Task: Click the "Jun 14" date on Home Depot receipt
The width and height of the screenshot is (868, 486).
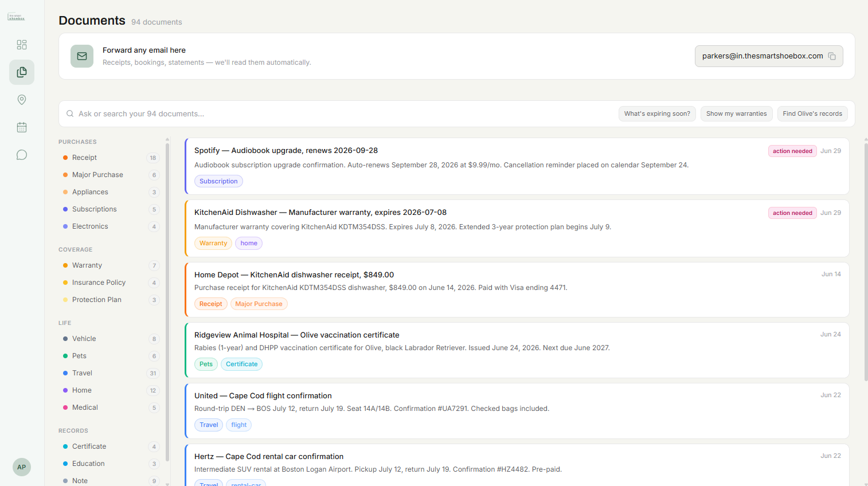Action: pyautogui.click(x=831, y=275)
